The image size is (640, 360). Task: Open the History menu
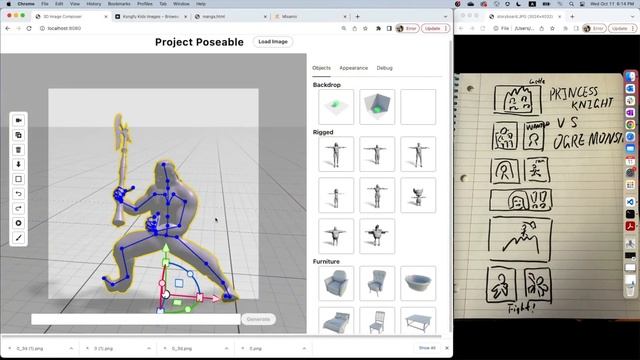(93, 4)
